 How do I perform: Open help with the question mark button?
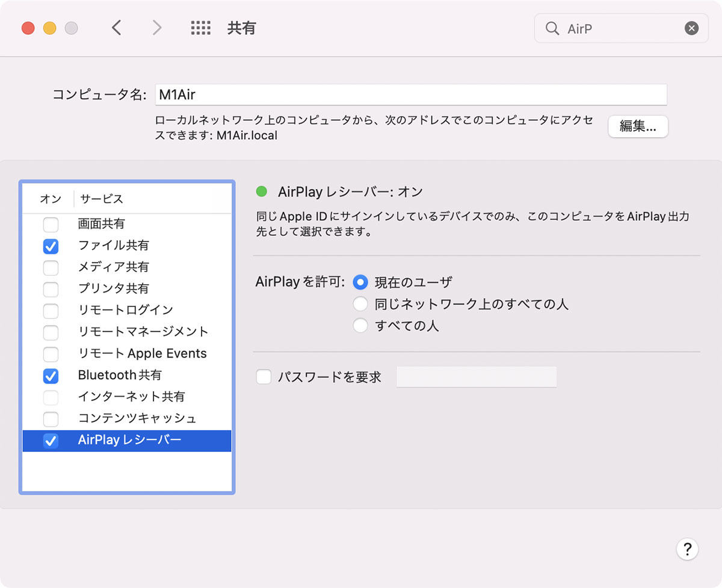[687, 549]
